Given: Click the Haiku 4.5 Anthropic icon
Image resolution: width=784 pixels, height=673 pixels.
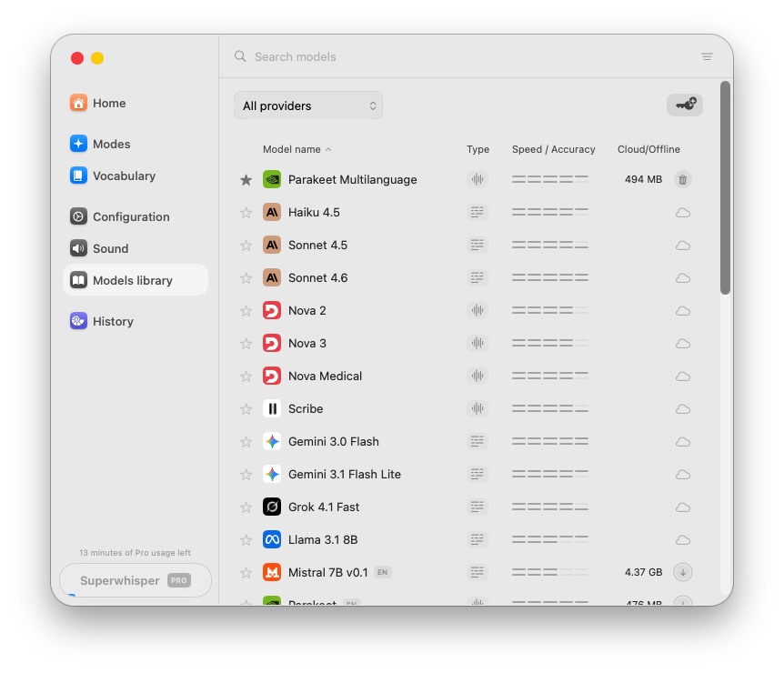Looking at the screenshot, I should (272, 213).
